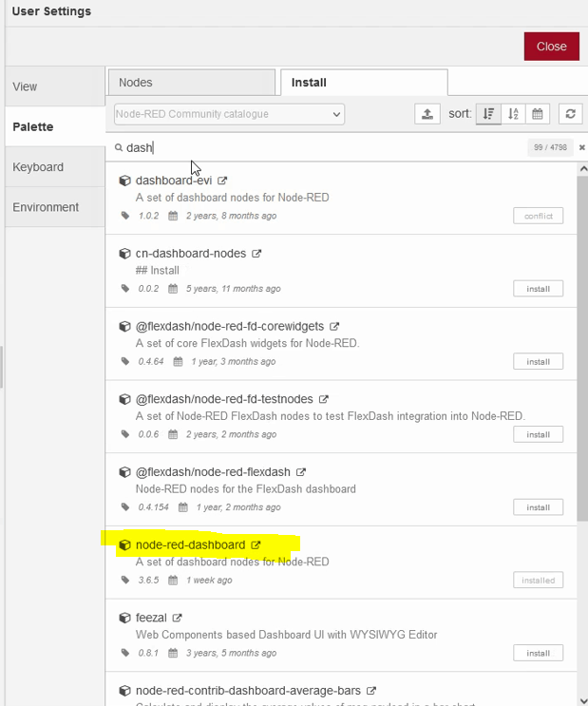Open dashboard-evi external link icon
588x706 pixels.
(222, 181)
